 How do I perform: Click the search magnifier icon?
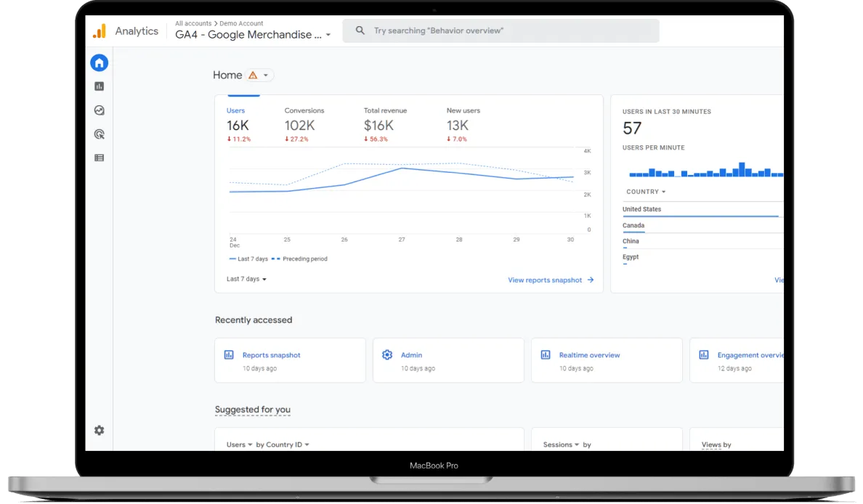360,31
